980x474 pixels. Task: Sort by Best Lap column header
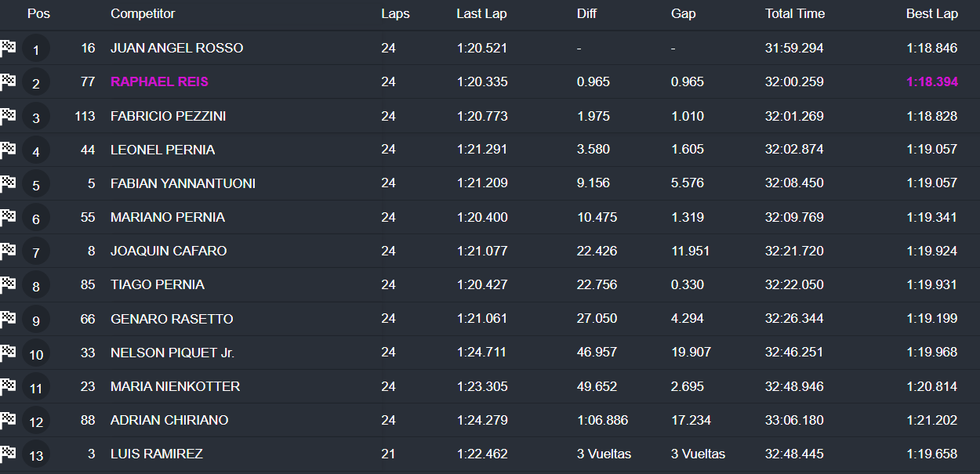pos(931,13)
